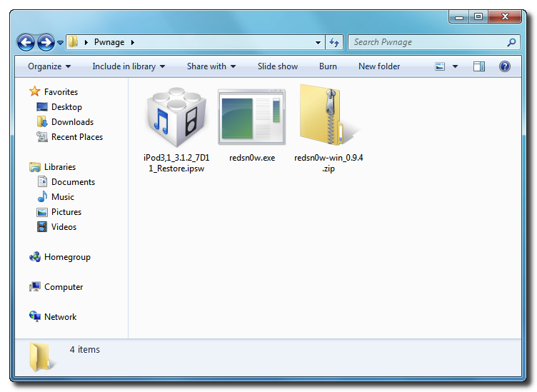Click the Back navigation arrow button
Viewport: 537px width, 392px height.
(x=26, y=42)
